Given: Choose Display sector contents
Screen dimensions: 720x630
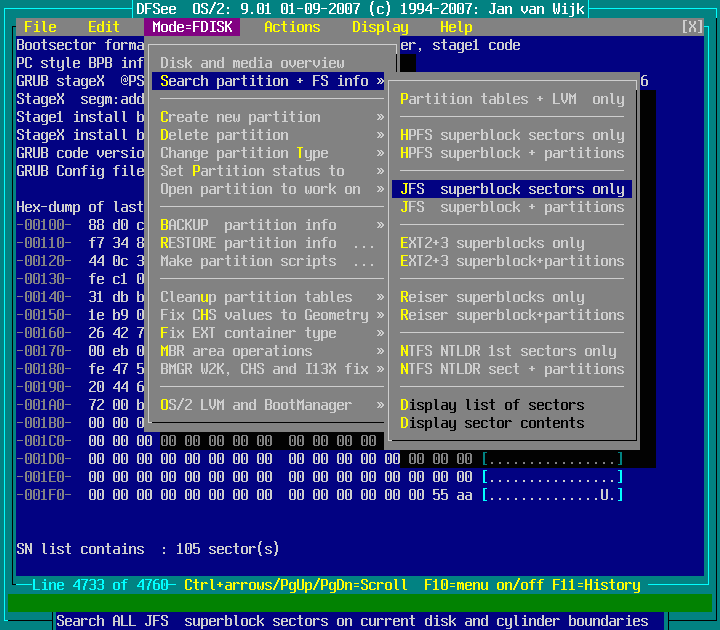Looking at the screenshot, I should [x=492, y=423].
